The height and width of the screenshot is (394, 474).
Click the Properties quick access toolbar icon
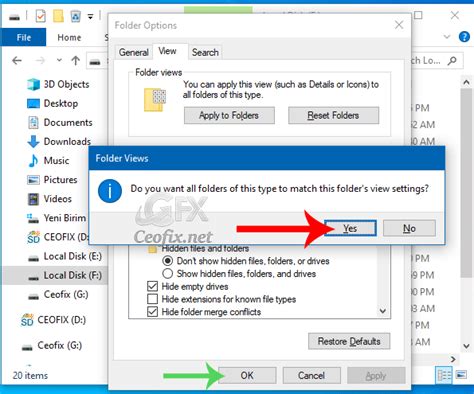(40, 16)
